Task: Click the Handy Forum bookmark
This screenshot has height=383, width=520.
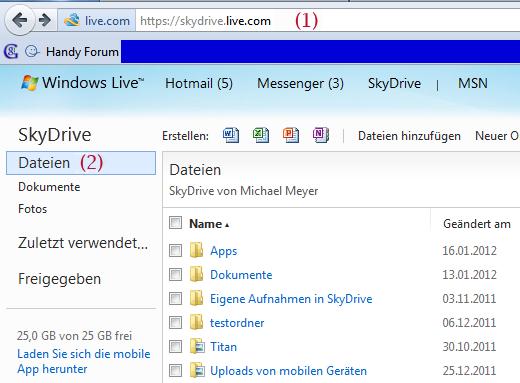Action: (82, 52)
